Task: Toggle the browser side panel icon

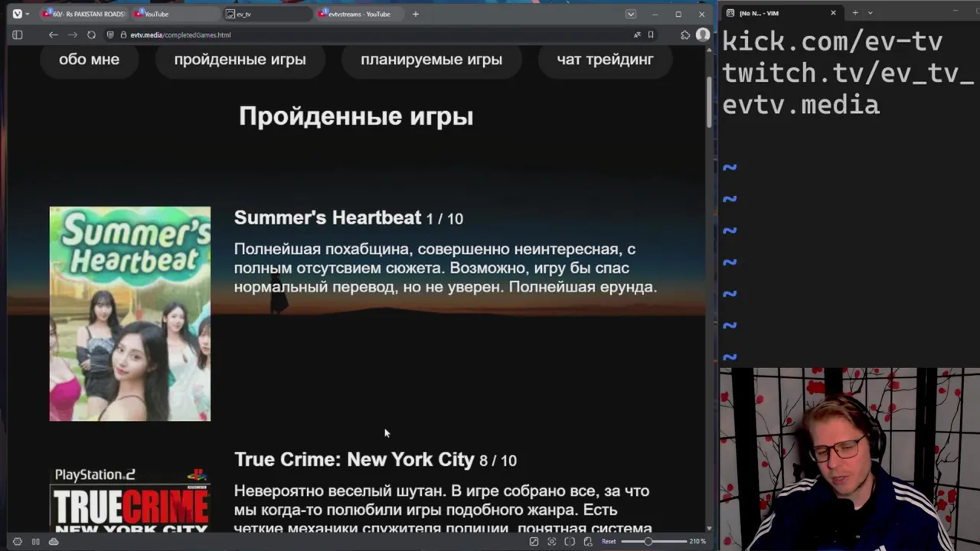Action: (x=18, y=34)
